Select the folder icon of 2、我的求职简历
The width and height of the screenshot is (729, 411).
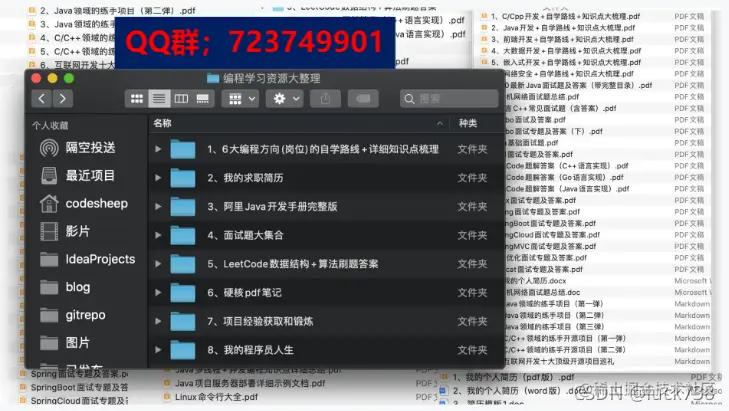[183, 178]
